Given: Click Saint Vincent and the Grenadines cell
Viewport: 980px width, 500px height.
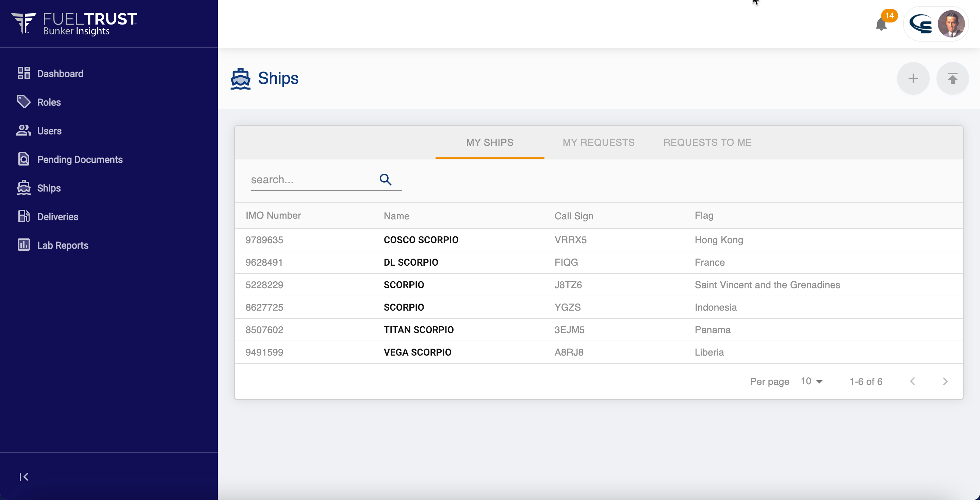Looking at the screenshot, I should 767,285.
